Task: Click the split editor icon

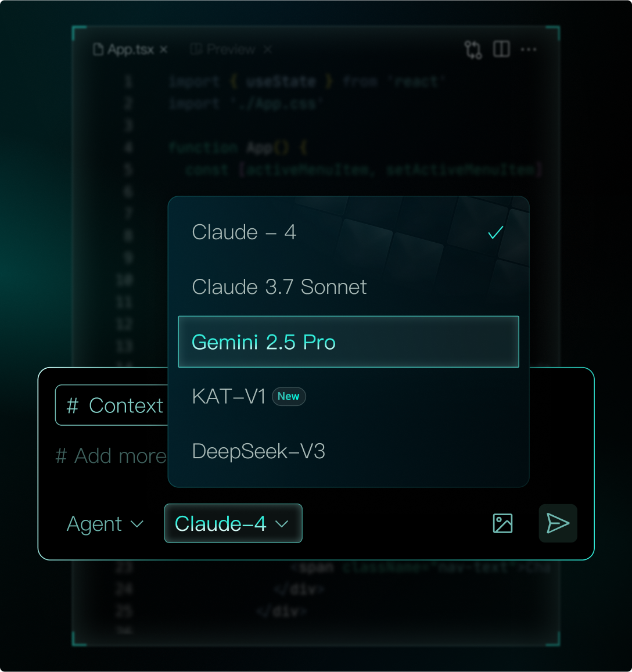Action: click(501, 49)
